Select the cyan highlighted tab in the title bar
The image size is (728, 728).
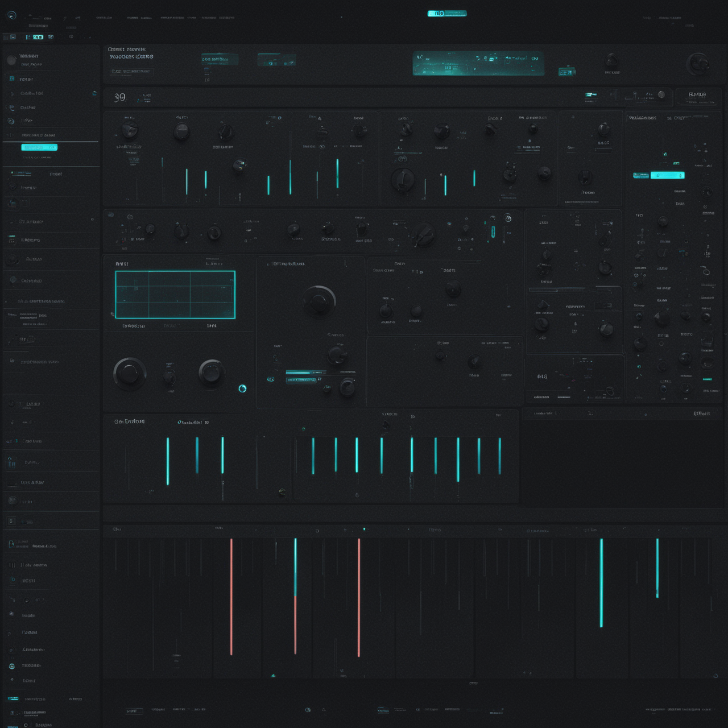(446, 13)
